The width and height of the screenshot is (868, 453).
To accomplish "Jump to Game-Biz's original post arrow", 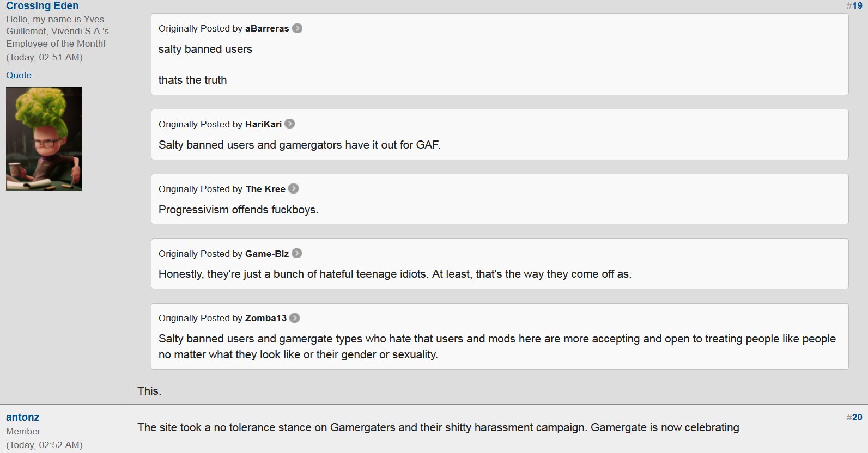I will (296, 254).
